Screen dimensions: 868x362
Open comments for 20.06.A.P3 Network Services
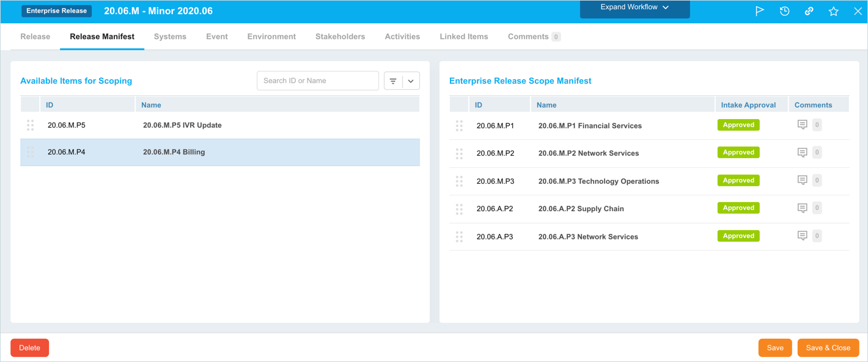pos(803,236)
